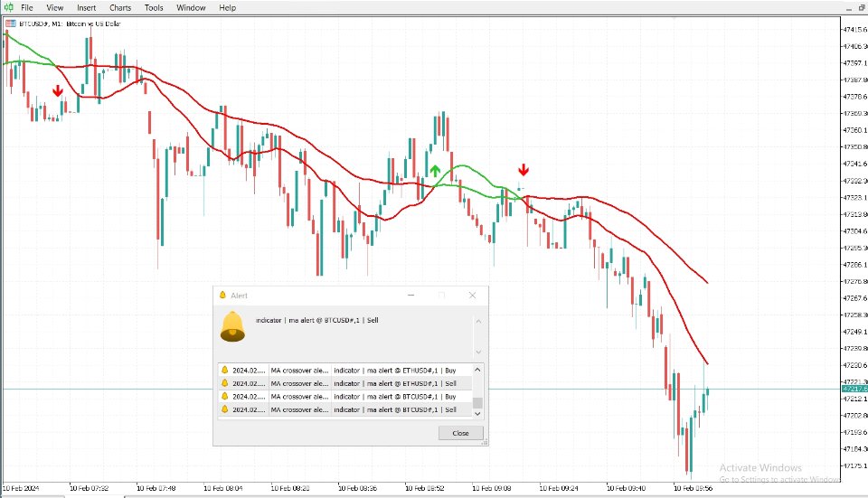868x498 pixels.
Task: Click the date cell in ETHUSD Sell row
Action: (x=250, y=383)
